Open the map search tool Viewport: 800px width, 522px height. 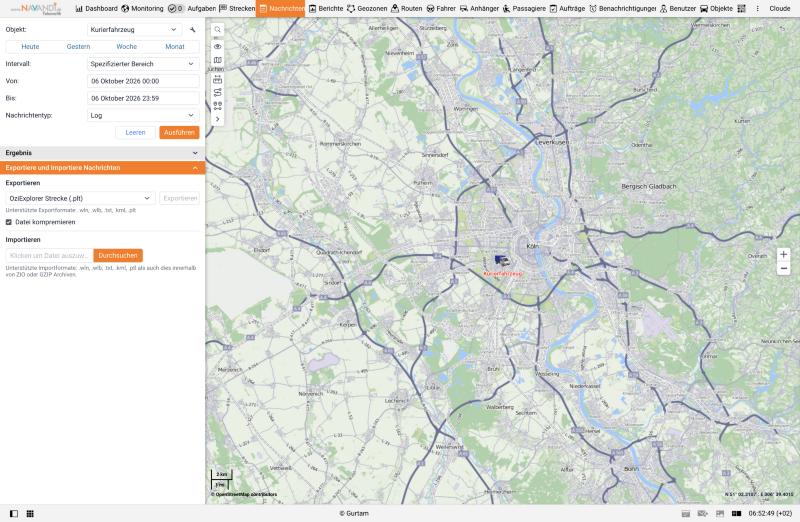pyautogui.click(x=217, y=30)
